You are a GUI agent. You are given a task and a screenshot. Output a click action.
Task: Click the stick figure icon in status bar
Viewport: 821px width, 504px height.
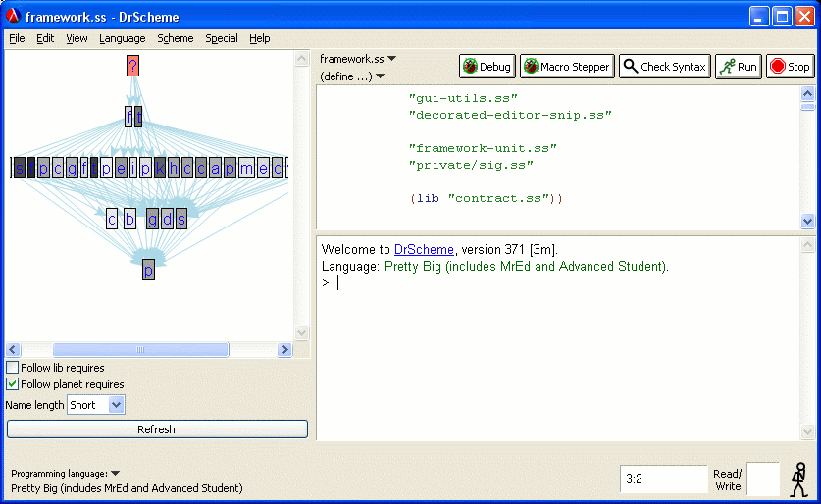[x=799, y=479]
